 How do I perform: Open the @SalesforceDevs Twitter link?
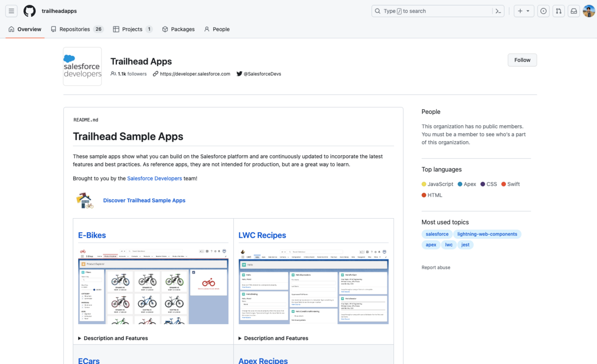point(262,74)
